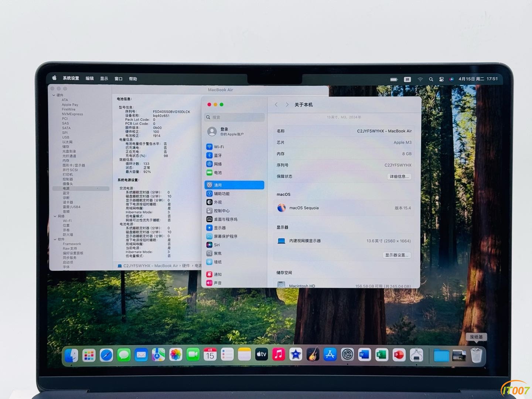Open the Trash 废纸篓 in the Dock
The image size is (532, 399).
476,355
